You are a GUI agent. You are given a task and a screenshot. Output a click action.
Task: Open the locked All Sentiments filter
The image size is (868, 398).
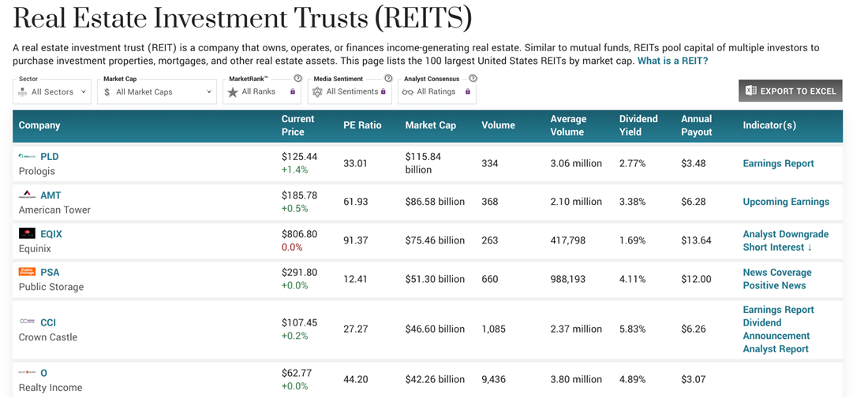[x=349, y=92]
